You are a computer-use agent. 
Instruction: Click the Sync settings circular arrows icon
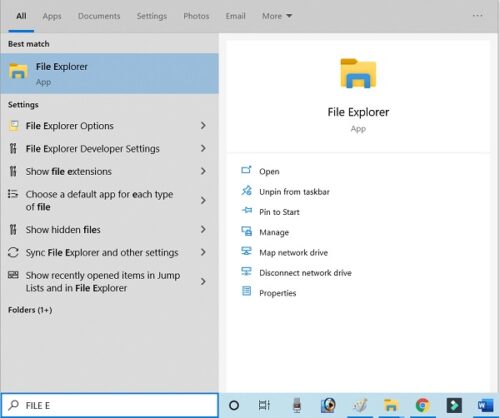(13, 252)
